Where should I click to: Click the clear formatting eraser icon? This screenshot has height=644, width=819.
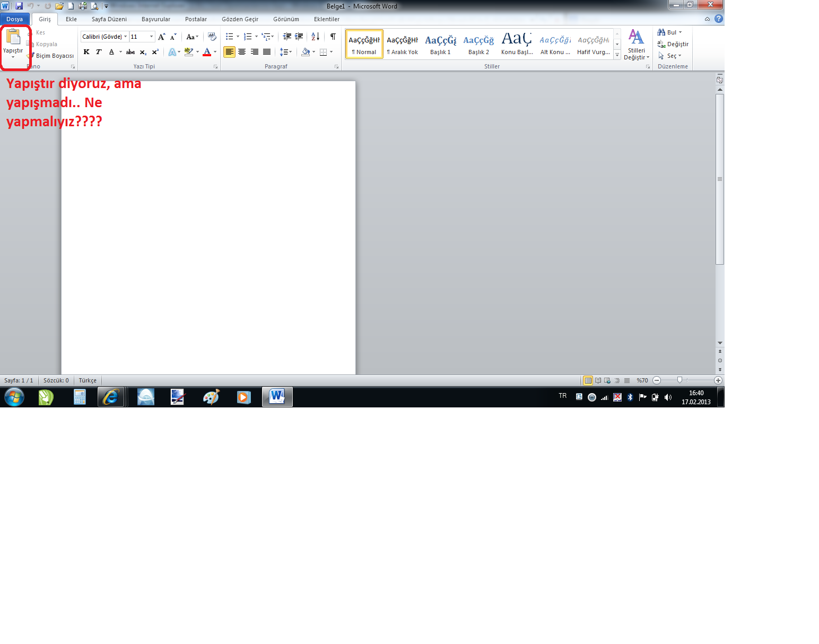(212, 37)
